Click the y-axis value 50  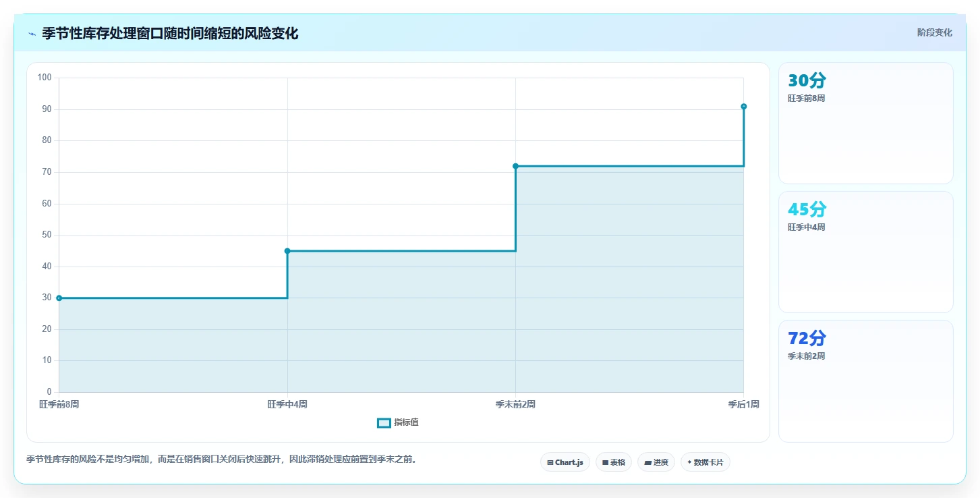[x=47, y=235]
